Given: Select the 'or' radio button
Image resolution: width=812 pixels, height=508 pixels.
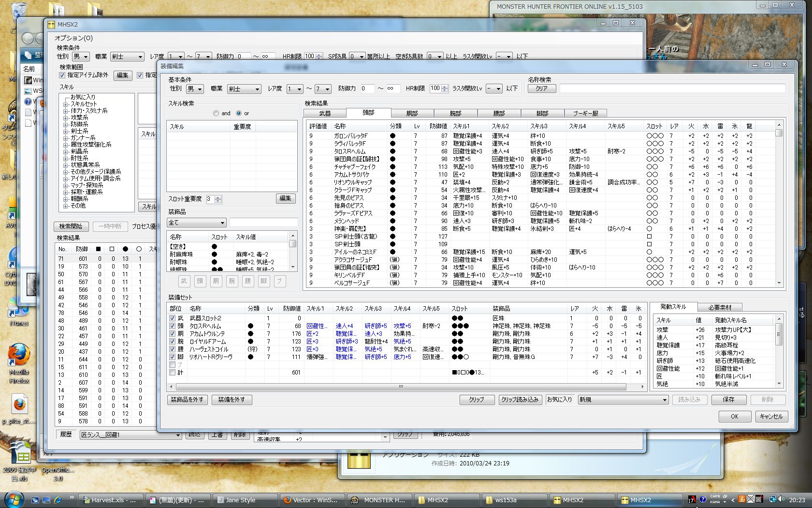Looking at the screenshot, I should click(239, 113).
